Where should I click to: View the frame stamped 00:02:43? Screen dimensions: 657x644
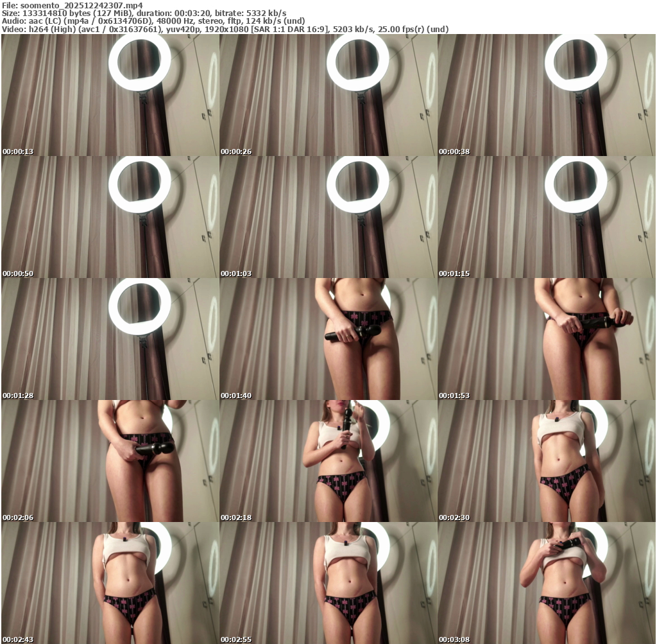(110, 583)
